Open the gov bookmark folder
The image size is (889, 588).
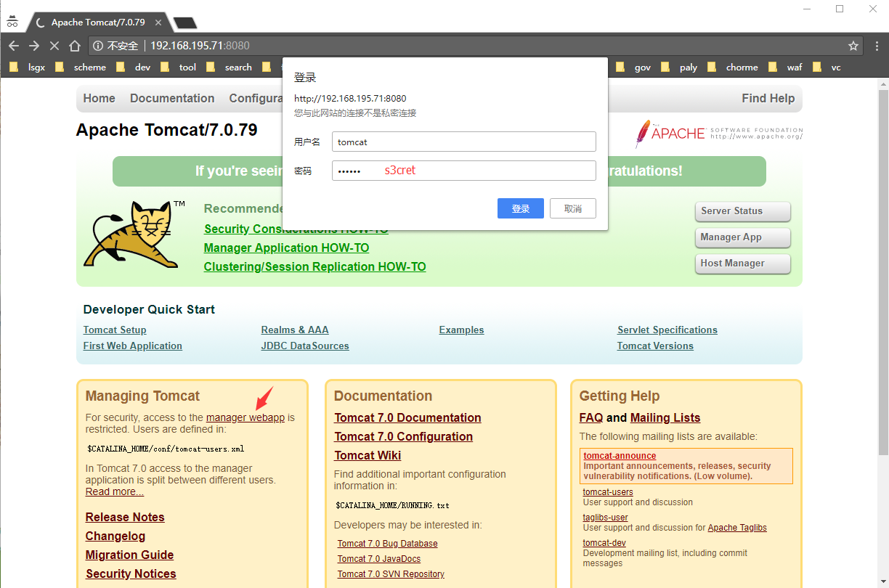[634, 68]
